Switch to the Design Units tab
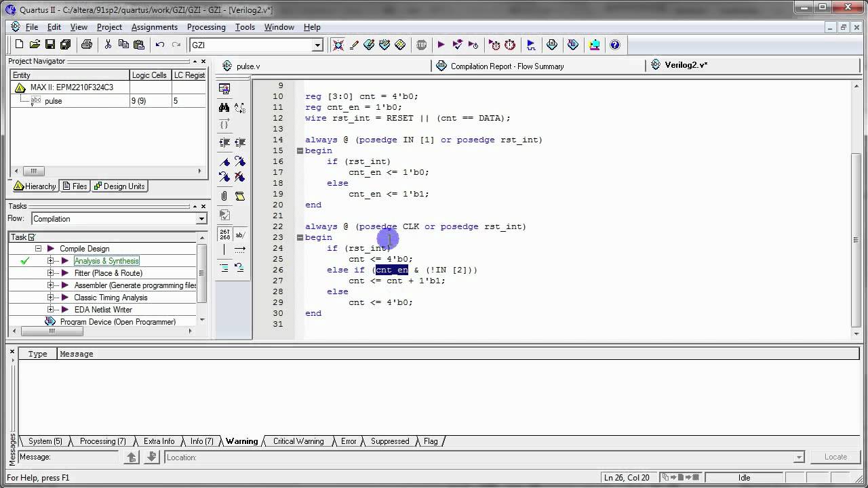Screen dimensions: 868x488 (x=119, y=186)
